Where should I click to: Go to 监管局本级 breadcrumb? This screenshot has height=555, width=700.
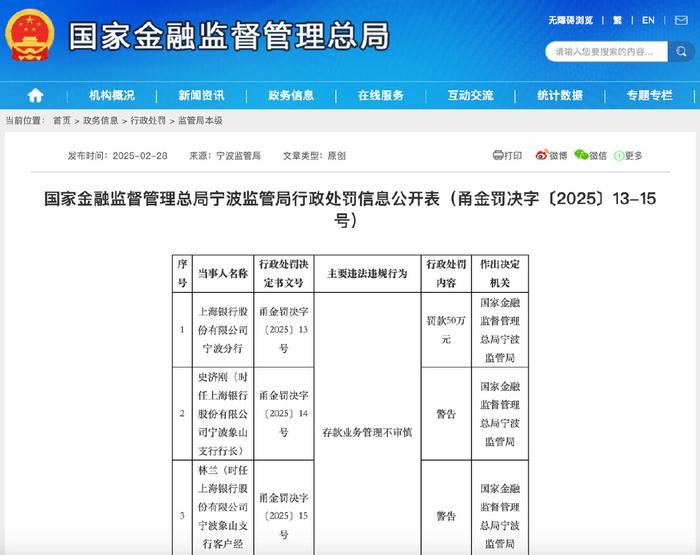point(200,121)
